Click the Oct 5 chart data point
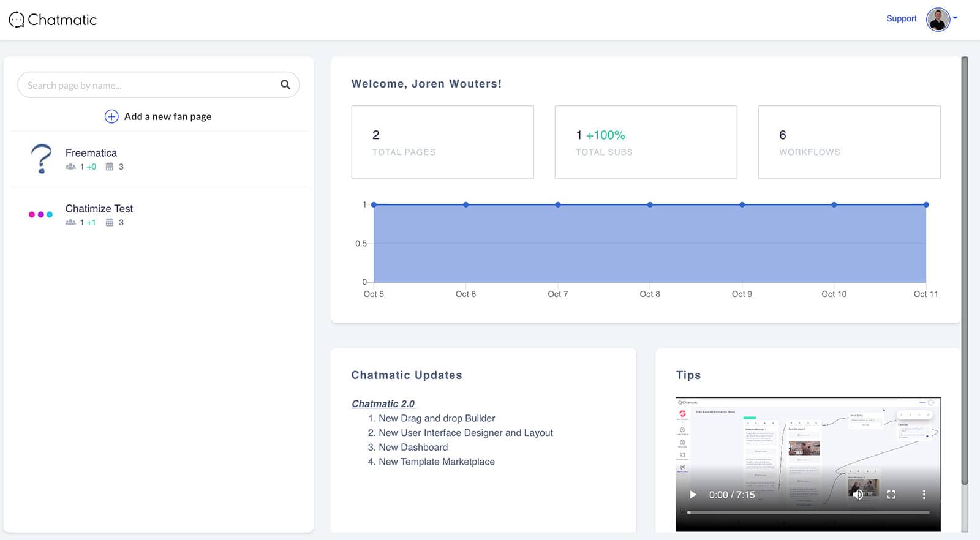Image resolution: width=980 pixels, height=540 pixels. click(x=374, y=204)
